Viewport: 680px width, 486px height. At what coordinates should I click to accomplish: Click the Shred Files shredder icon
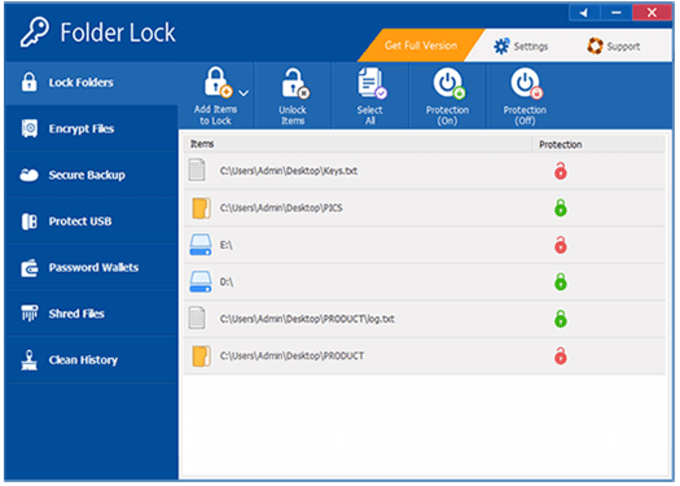(29, 314)
